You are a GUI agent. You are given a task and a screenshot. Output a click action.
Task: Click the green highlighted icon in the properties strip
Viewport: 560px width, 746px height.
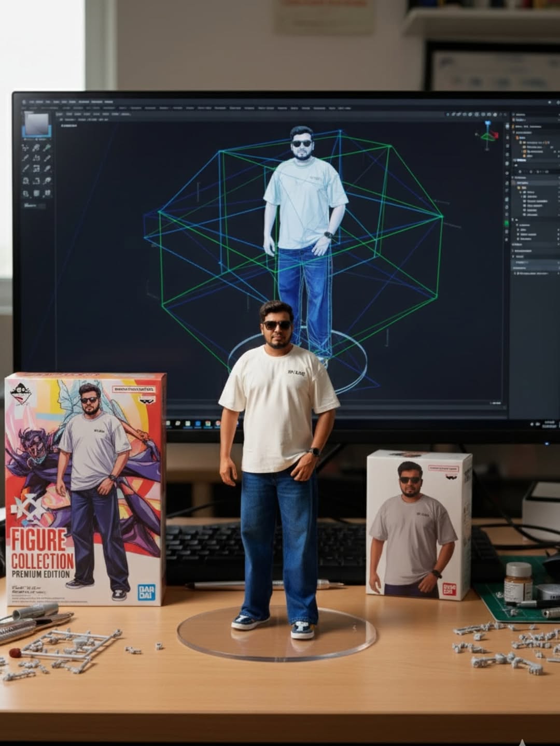[507, 223]
